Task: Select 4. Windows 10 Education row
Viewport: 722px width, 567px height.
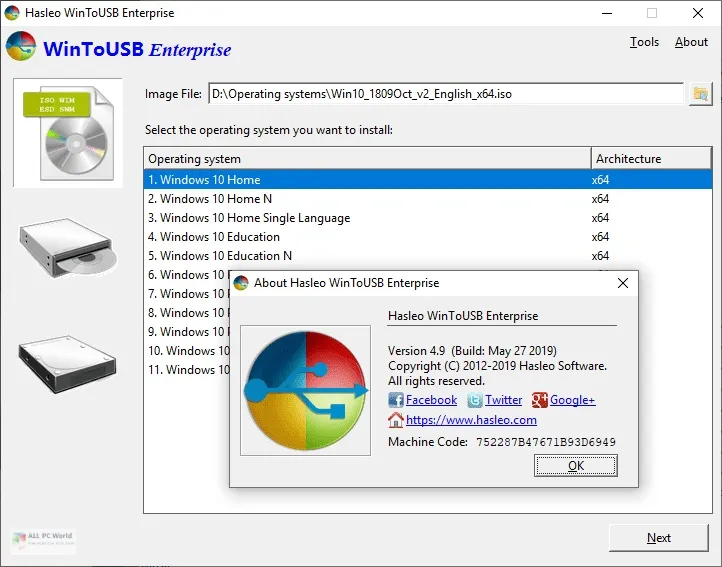Action: [428, 237]
